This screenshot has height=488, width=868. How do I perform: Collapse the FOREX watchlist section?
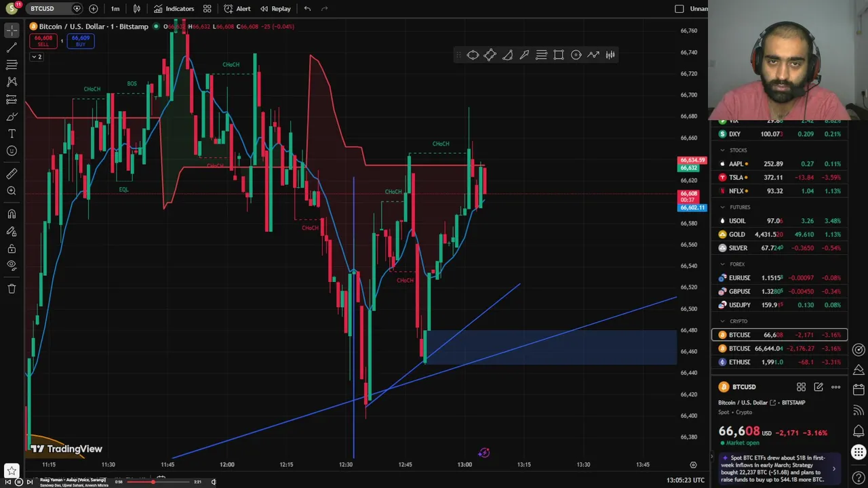723,264
